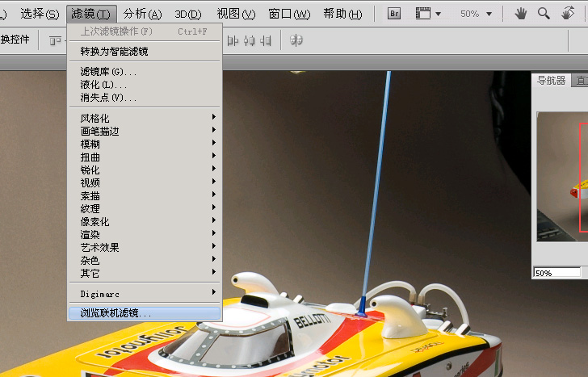Viewport: 588px width, 377px height.
Task: Expand the 渲染 submenu
Action: click(x=144, y=235)
